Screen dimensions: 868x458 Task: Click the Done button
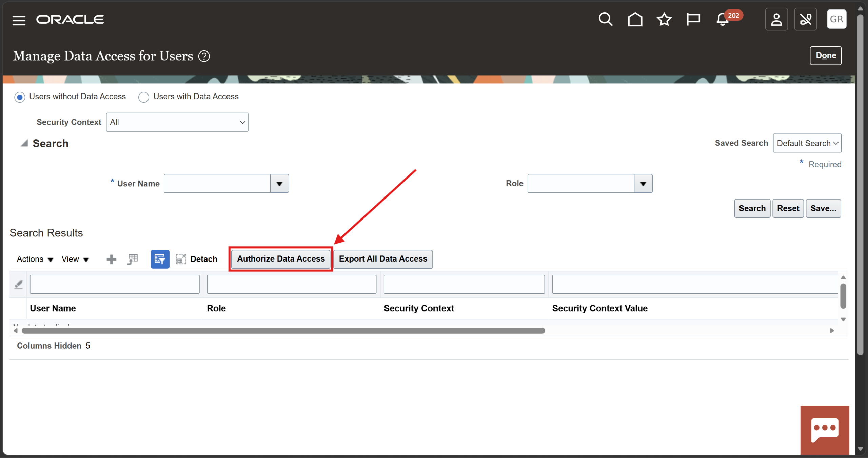click(826, 56)
